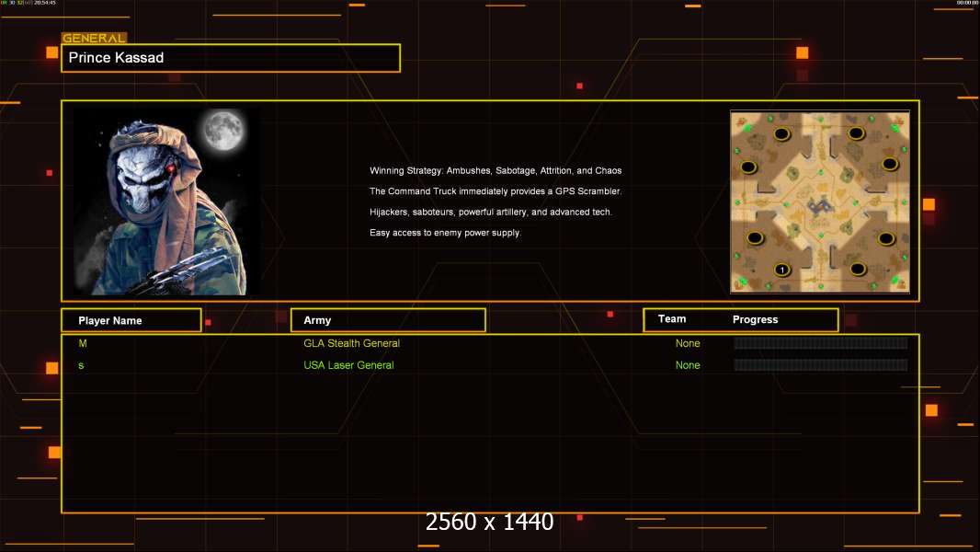Click the Team None value for player M
The width and height of the screenshot is (980, 552).
(688, 343)
